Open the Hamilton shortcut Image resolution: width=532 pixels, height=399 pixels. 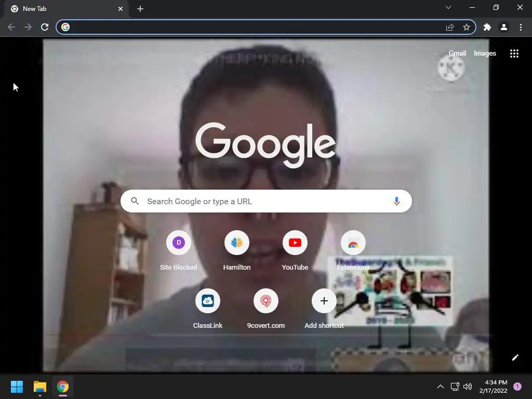coord(237,243)
